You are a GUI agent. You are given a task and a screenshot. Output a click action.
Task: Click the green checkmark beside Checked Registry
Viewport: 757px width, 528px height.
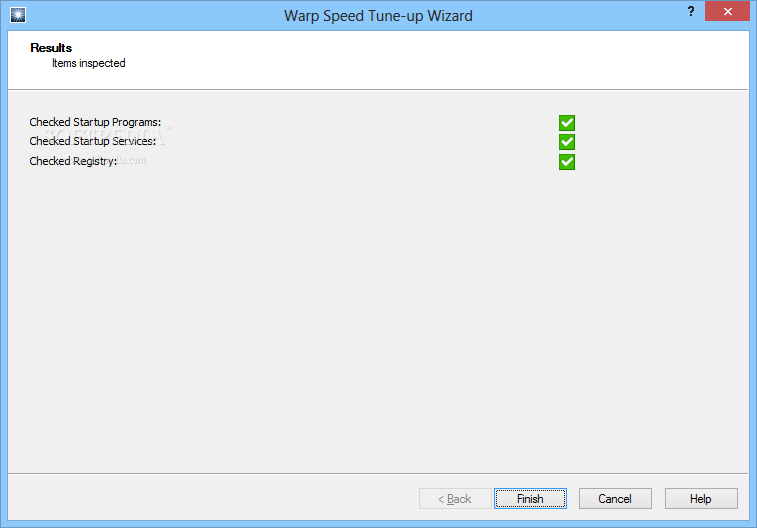567,162
